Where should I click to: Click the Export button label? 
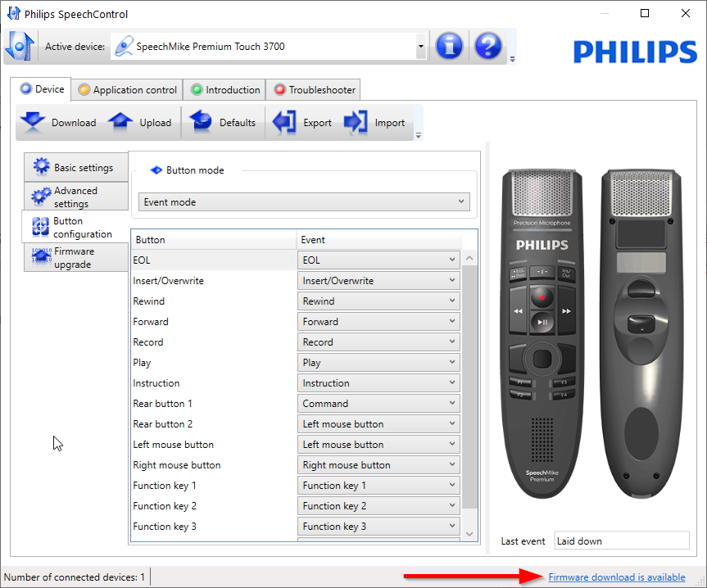tap(317, 123)
